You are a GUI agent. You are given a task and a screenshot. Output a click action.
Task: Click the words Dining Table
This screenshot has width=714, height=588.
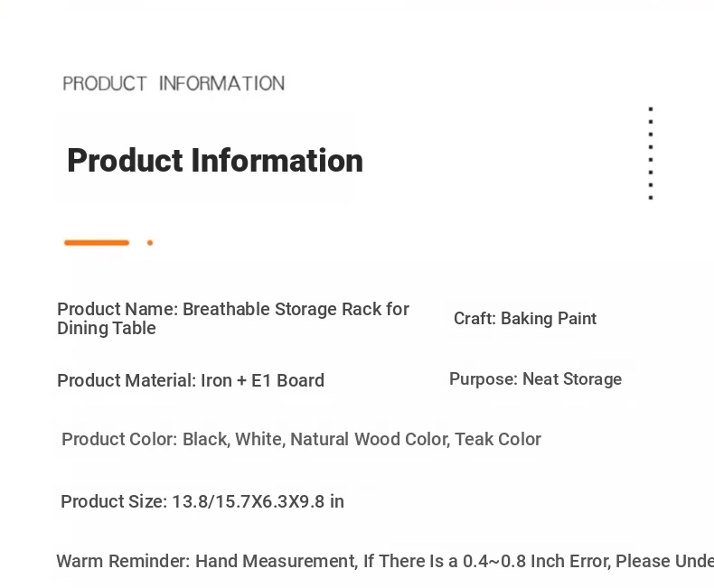(107, 328)
